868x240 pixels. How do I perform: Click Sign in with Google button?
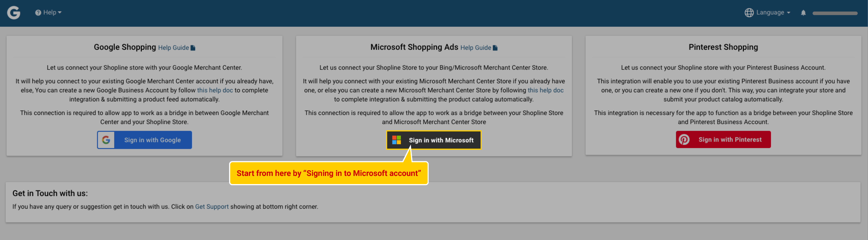145,140
